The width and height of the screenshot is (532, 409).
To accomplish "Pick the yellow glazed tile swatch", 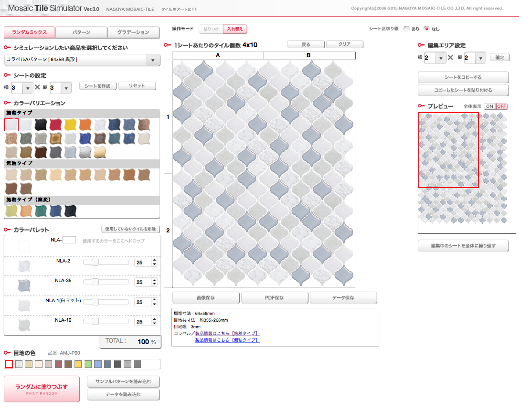I will pyautogui.click(x=71, y=125).
